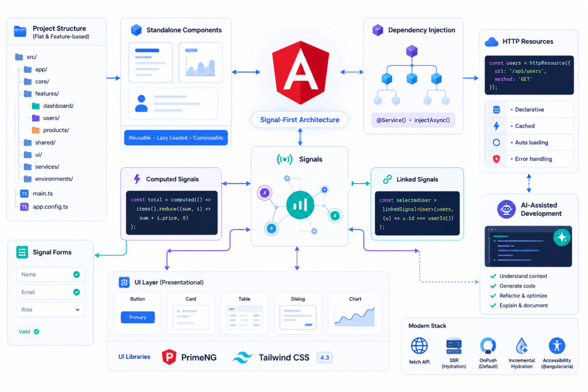Click the httpResource code snippet
Viewport: 588px width, 392px height.
pyautogui.click(x=529, y=75)
